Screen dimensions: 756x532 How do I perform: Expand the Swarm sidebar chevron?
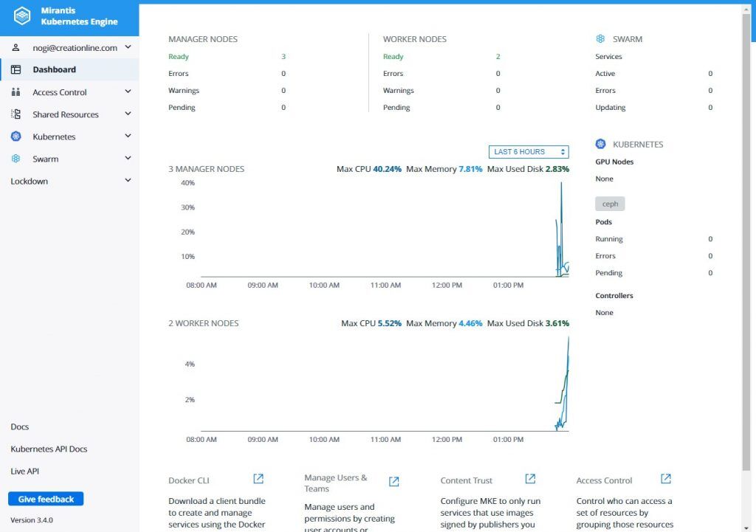(128, 158)
